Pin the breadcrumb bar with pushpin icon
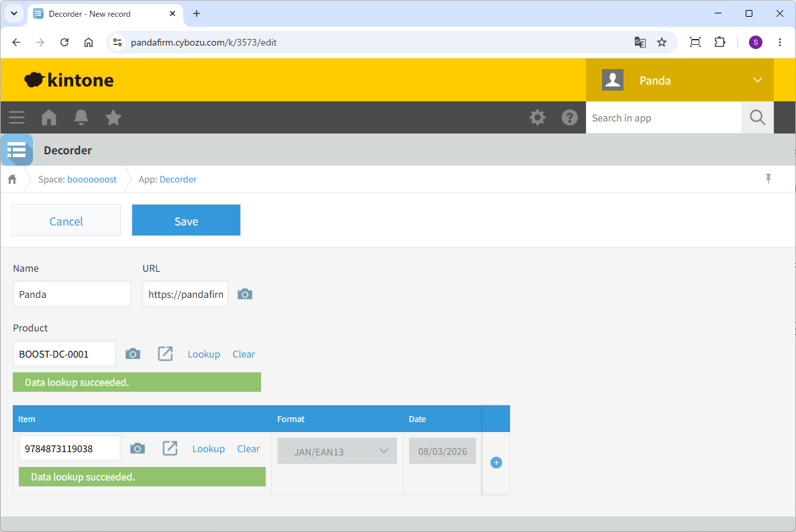This screenshot has width=796, height=532. 768,178
